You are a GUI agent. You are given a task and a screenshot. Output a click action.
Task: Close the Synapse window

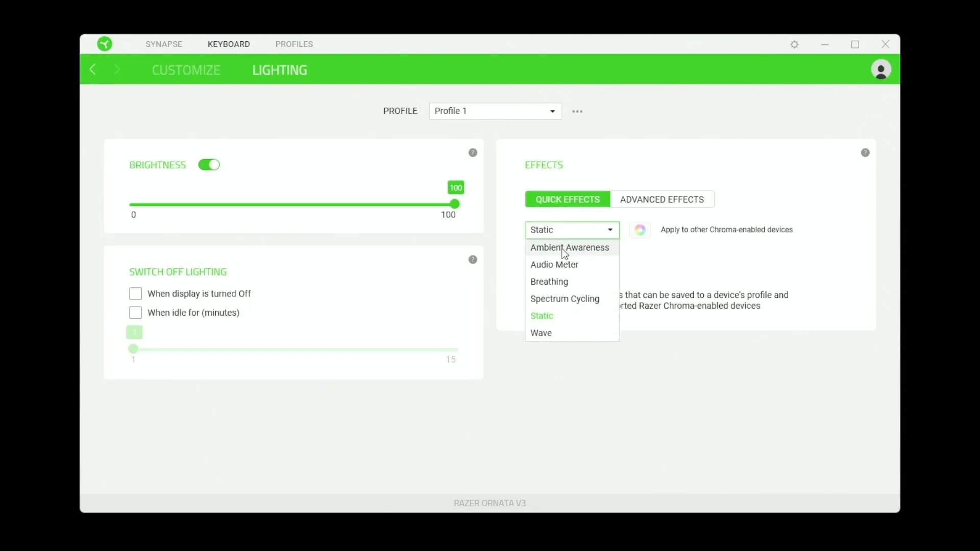coord(886,44)
